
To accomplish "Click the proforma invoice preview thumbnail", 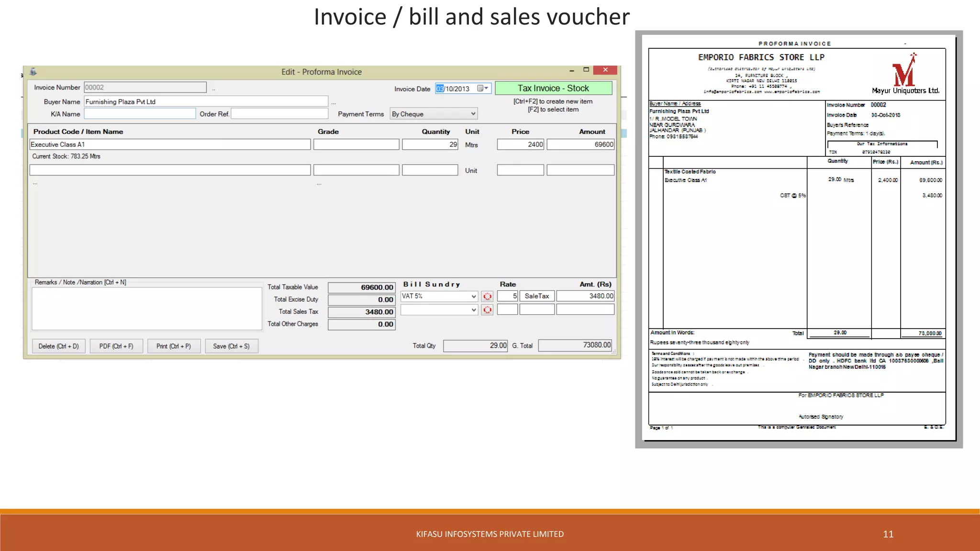I will pos(799,239).
